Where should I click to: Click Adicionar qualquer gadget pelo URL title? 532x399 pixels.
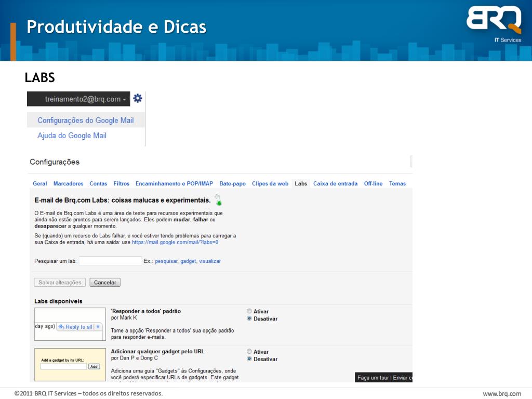[x=158, y=352]
